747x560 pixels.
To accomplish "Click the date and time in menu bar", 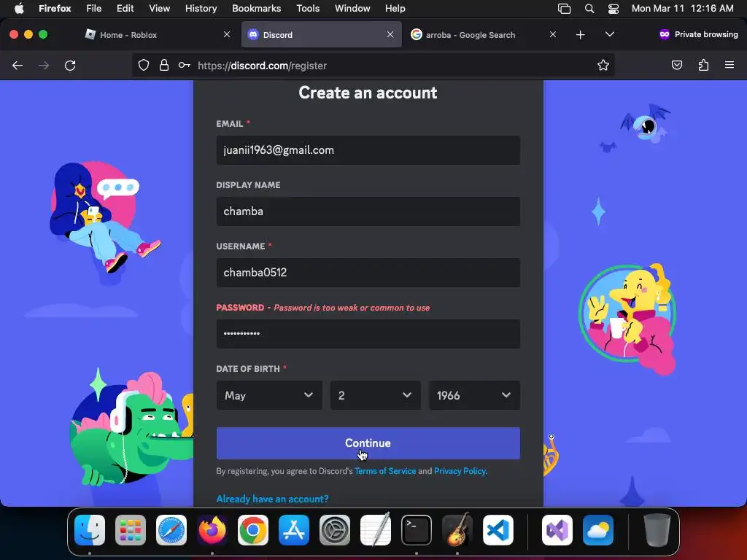I will coord(682,8).
